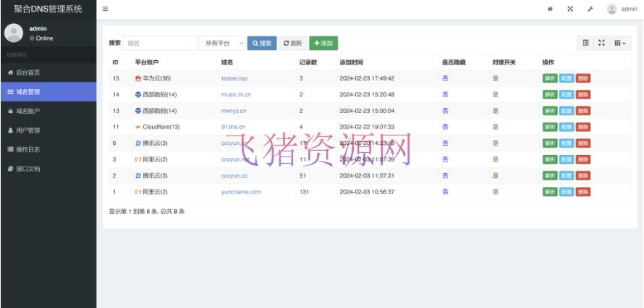Click the 记录数 column header
644x308 pixels.
point(308,62)
